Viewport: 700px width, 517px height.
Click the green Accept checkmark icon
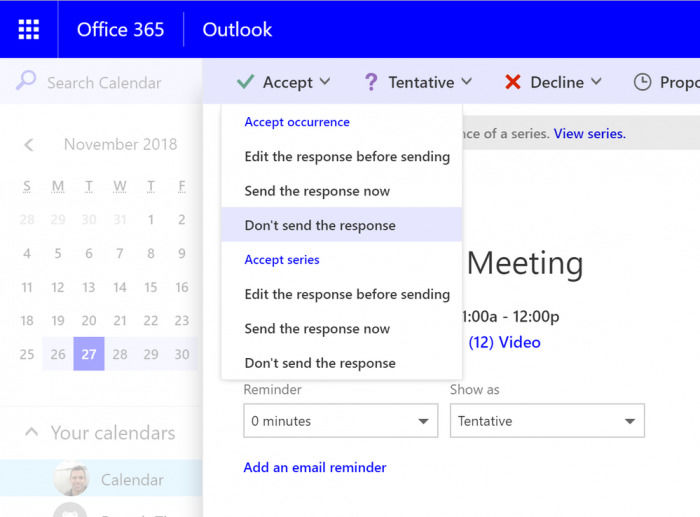pyautogui.click(x=246, y=82)
